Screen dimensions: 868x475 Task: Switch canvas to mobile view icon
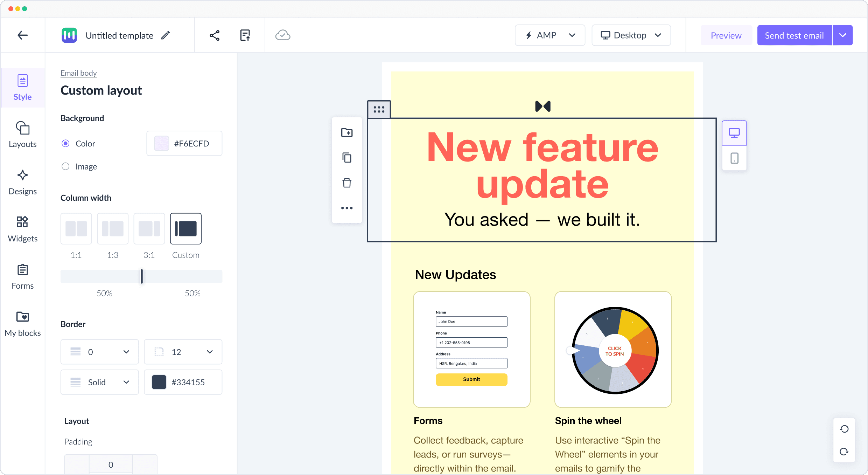tap(734, 158)
